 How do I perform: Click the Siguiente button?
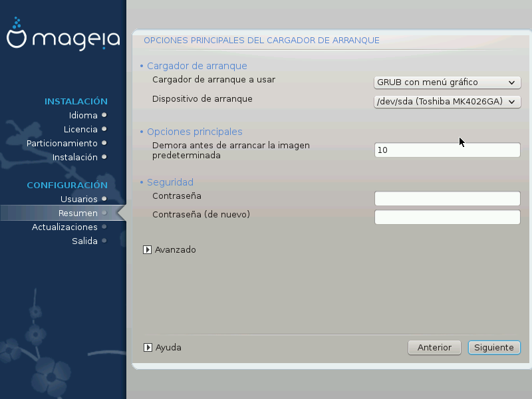(x=494, y=347)
